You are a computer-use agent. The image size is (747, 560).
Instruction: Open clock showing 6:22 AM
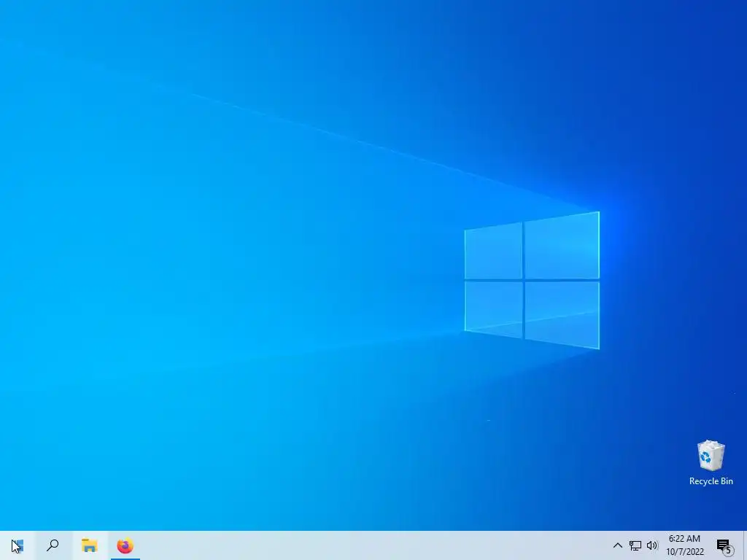pos(684,545)
